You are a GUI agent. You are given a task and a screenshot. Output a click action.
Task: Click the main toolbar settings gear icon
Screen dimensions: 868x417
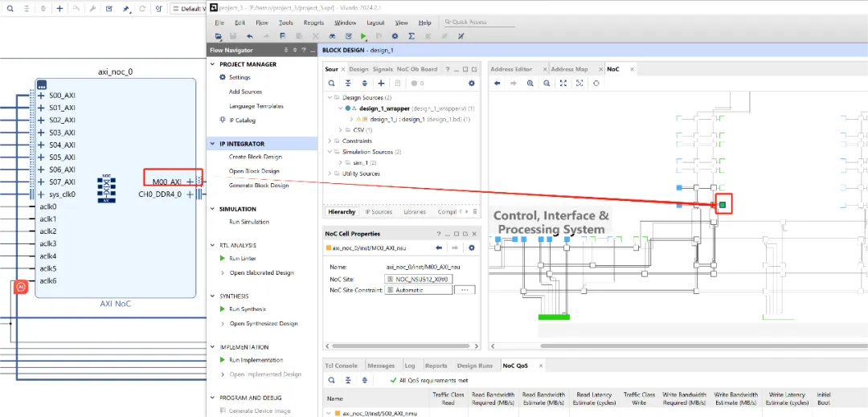[x=395, y=36]
